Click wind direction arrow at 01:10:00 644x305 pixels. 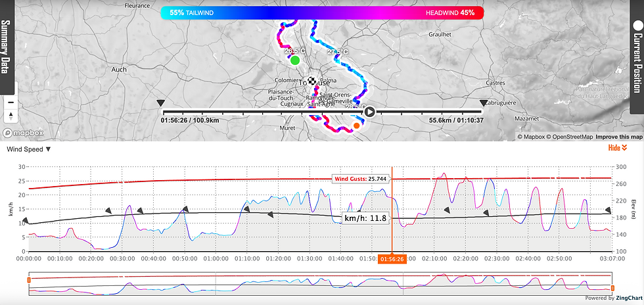(246, 209)
